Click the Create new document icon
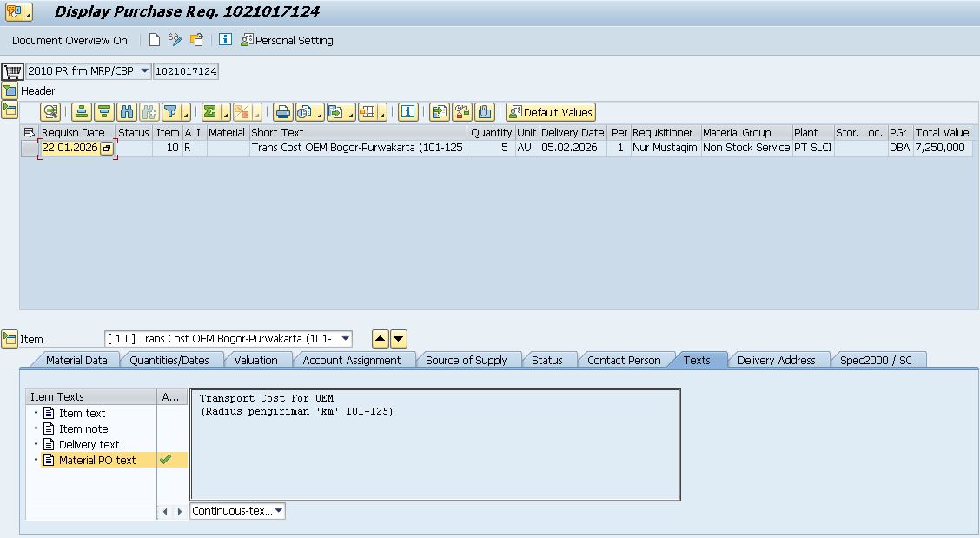 155,40
